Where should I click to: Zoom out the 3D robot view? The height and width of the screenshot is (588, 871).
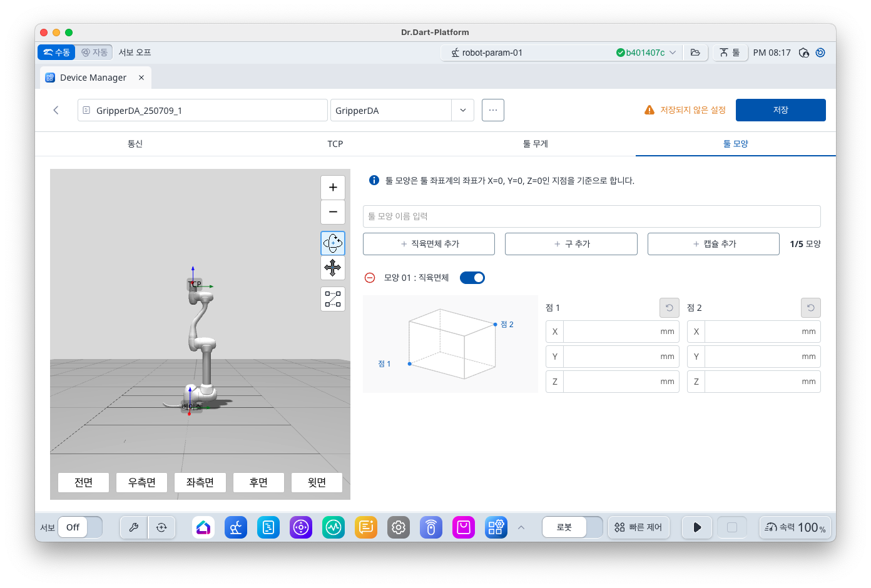(x=333, y=212)
